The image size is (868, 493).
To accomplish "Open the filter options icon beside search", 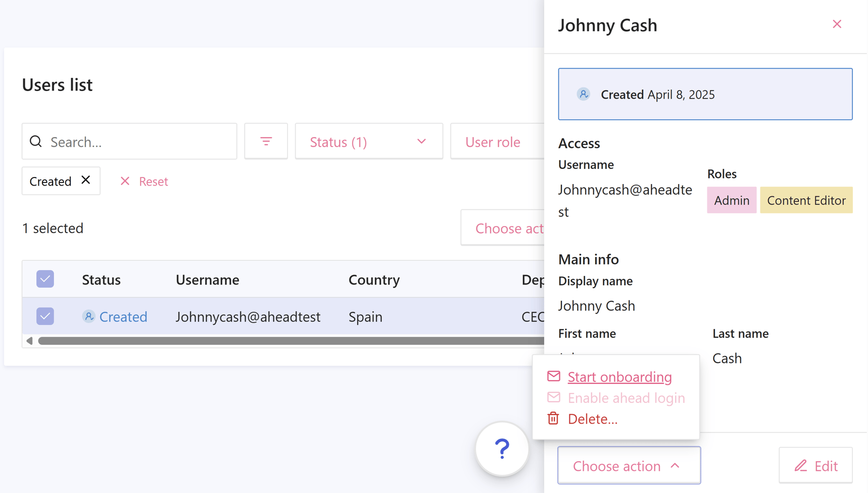I will coord(266,141).
